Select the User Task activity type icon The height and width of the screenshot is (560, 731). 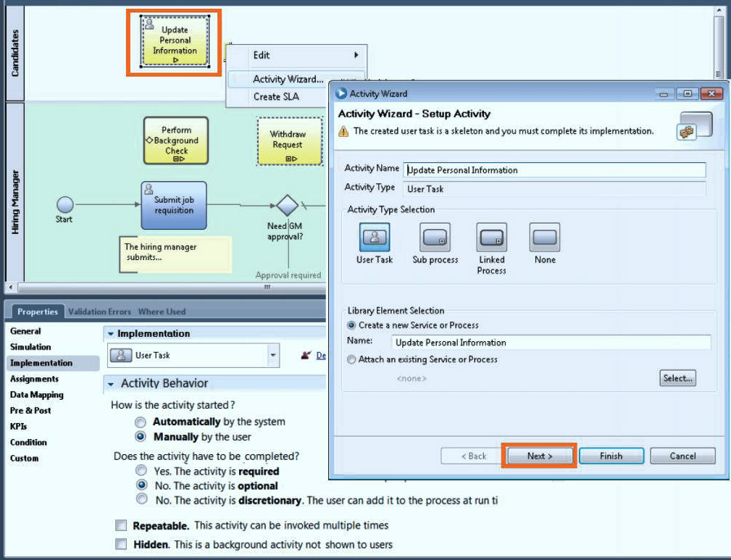375,237
